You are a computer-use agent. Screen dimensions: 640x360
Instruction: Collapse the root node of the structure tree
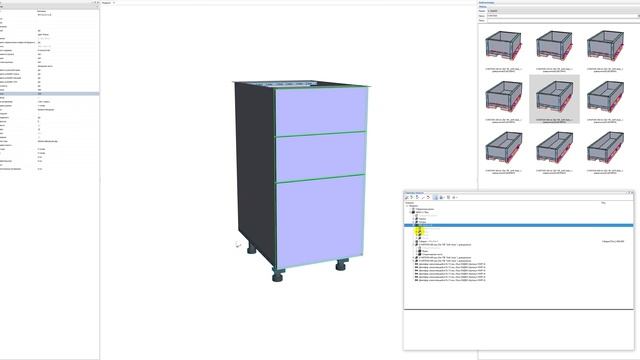pos(407,206)
